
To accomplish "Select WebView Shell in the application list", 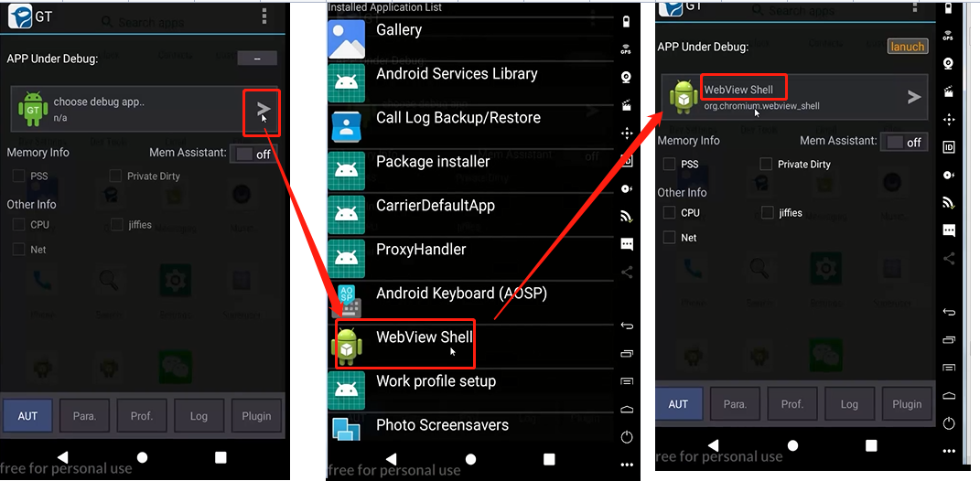I will [x=470, y=346].
